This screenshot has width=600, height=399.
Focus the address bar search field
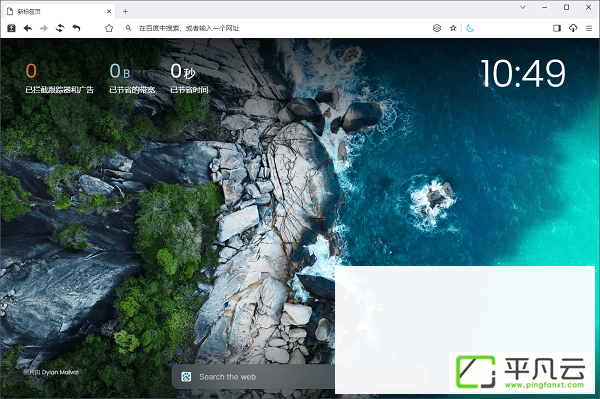276,28
